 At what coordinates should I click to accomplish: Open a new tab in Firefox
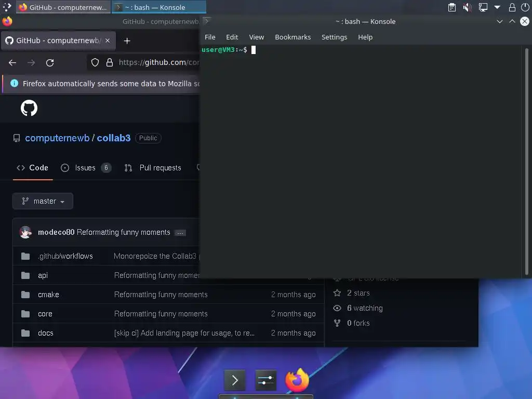click(x=127, y=41)
